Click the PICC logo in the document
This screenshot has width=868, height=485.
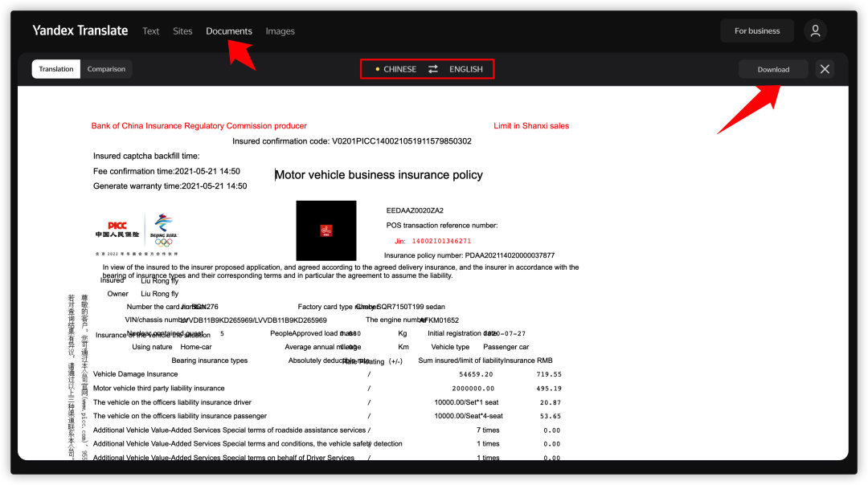coord(117,231)
